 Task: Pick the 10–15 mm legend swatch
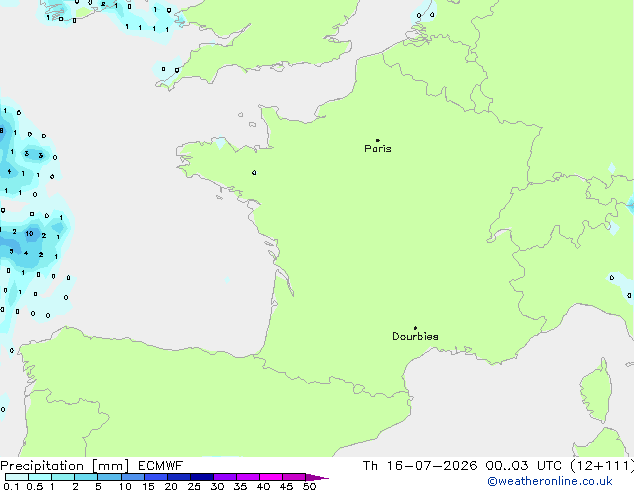click(133, 477)
